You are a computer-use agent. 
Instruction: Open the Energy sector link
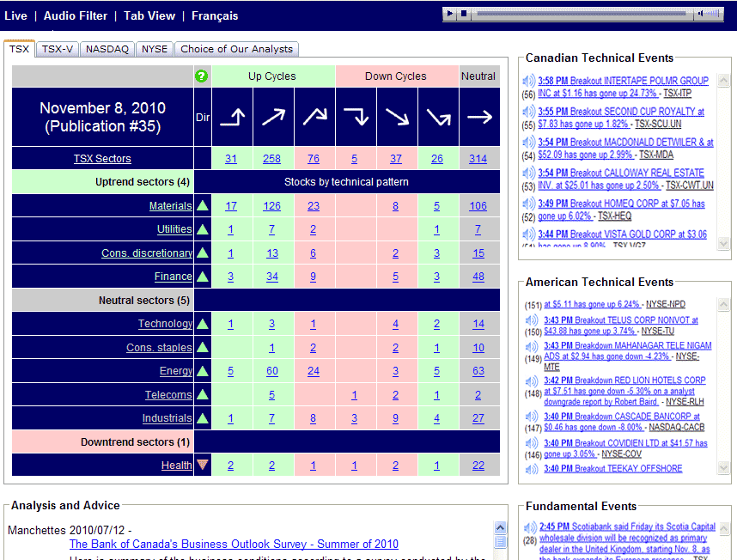176,371
